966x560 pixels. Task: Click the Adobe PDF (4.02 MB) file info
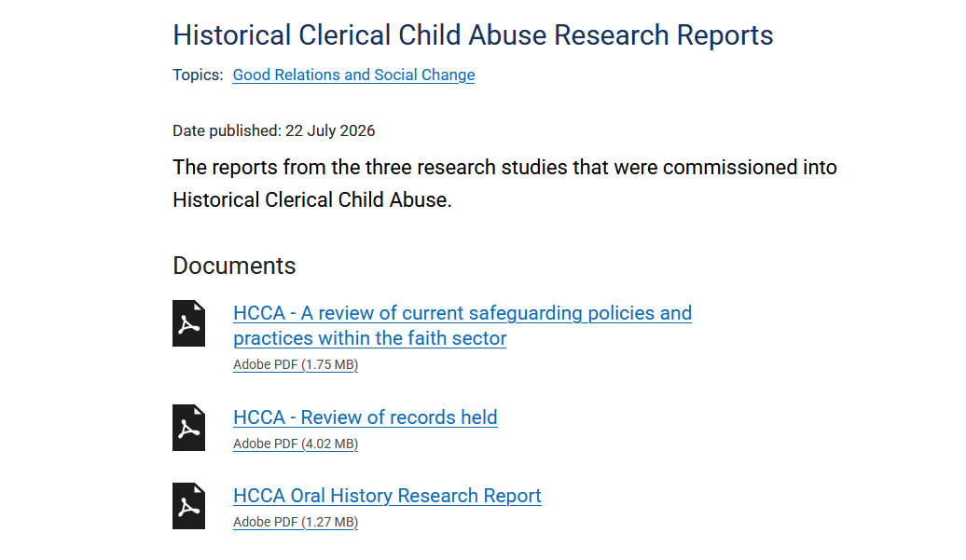coord(296,444)
